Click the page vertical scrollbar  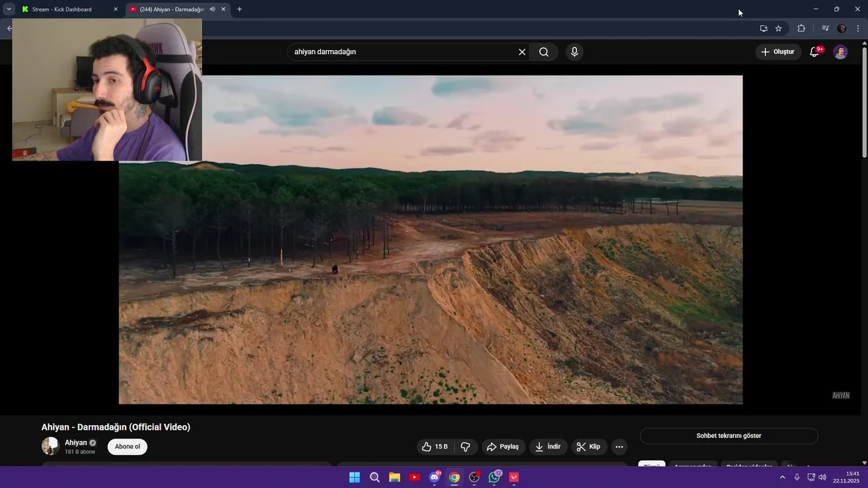point(864,102)
